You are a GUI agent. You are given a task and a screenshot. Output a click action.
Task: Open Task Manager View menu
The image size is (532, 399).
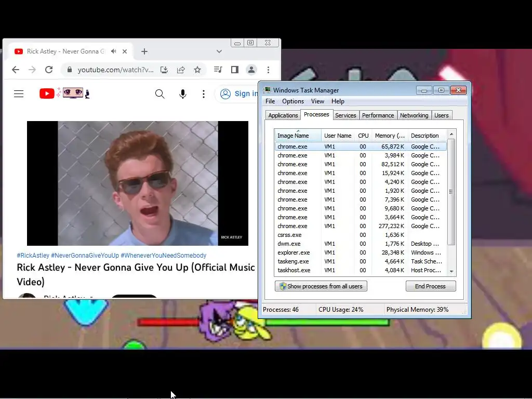point(317,101)
